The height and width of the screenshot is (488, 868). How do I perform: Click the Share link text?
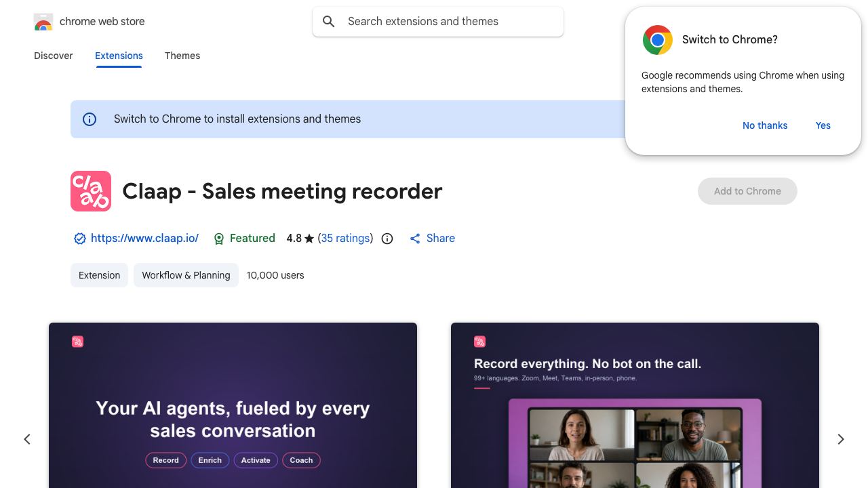tap(441, 239)
